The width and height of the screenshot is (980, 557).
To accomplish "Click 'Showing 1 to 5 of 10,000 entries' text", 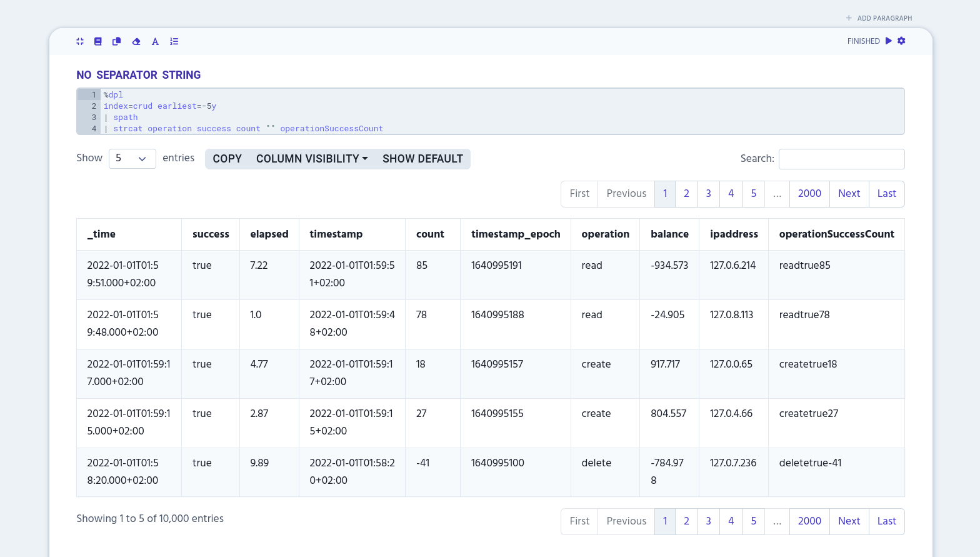I will (150, 519).
